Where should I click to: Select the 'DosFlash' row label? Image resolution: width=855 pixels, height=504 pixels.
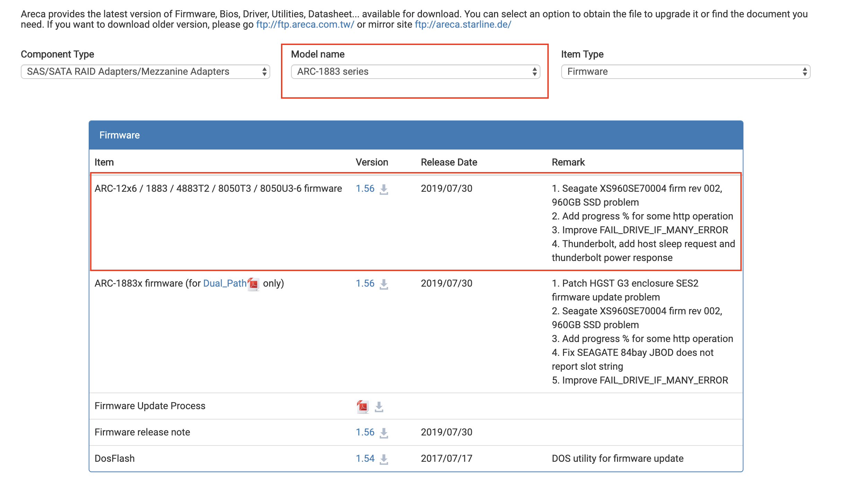115,459
